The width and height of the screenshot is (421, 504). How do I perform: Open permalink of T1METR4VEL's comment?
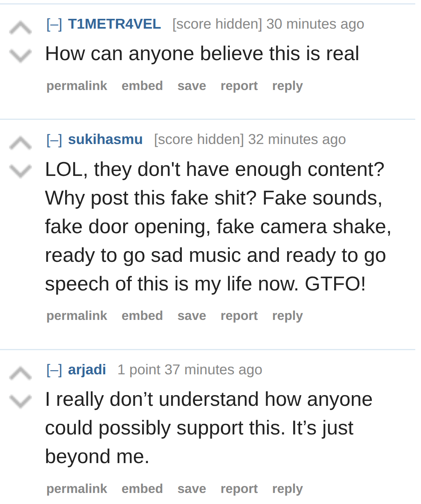(x=77, y=86)
